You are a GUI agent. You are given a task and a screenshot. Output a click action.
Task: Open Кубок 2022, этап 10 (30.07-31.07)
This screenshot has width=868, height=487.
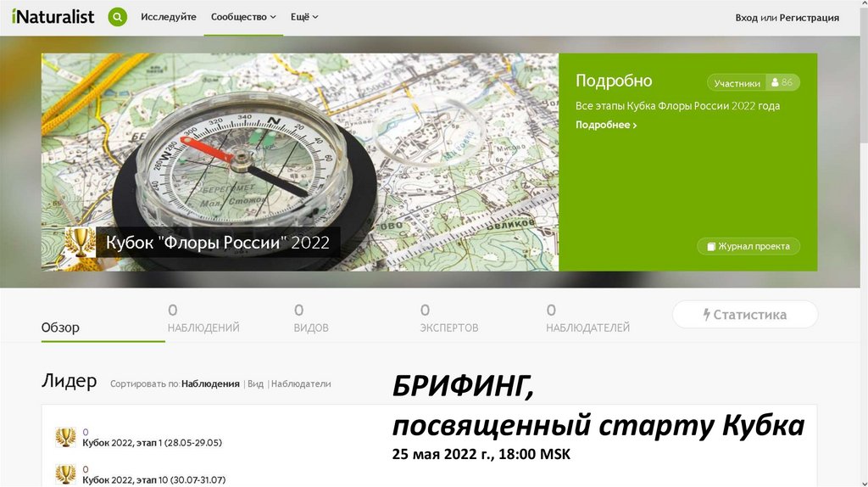[154, 480]
